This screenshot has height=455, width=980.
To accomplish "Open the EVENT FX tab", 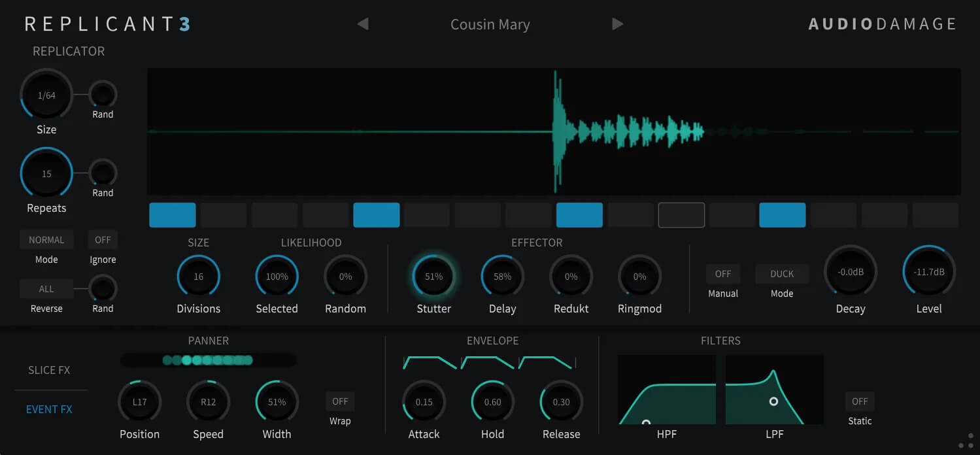I will [50, 409].
